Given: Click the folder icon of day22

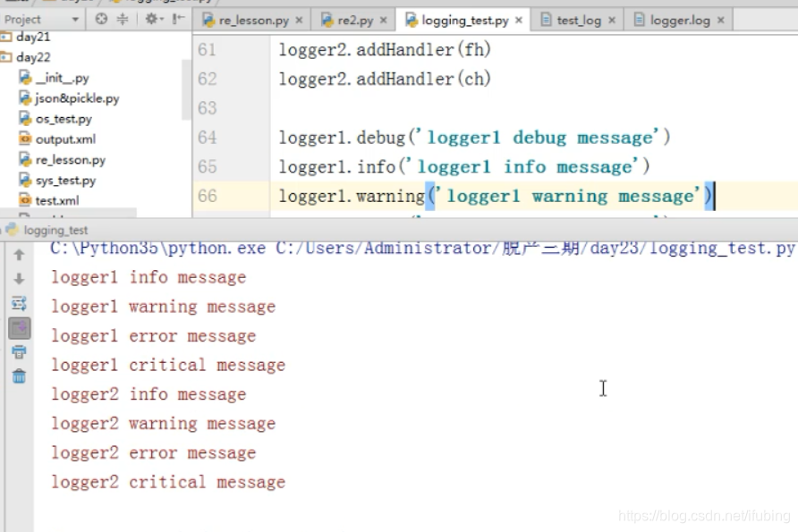Looking at the screenshot, I should pyautogui.click(x=6, y=57).
